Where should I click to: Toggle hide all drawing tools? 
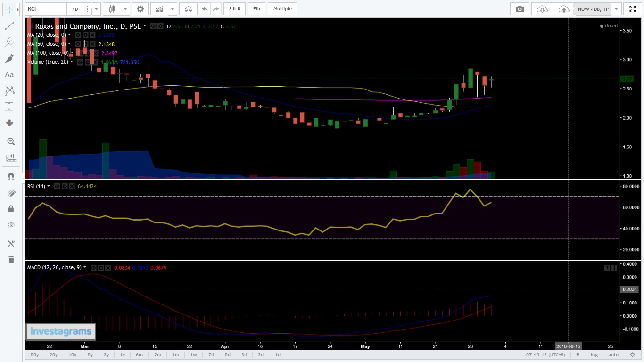click(11, 224)
